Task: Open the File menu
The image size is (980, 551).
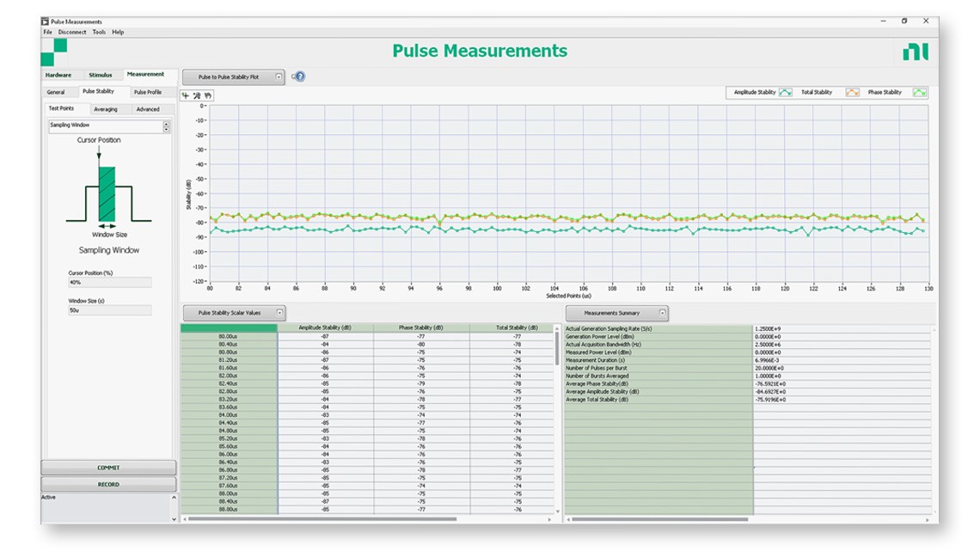Action: tap(47, 32)
